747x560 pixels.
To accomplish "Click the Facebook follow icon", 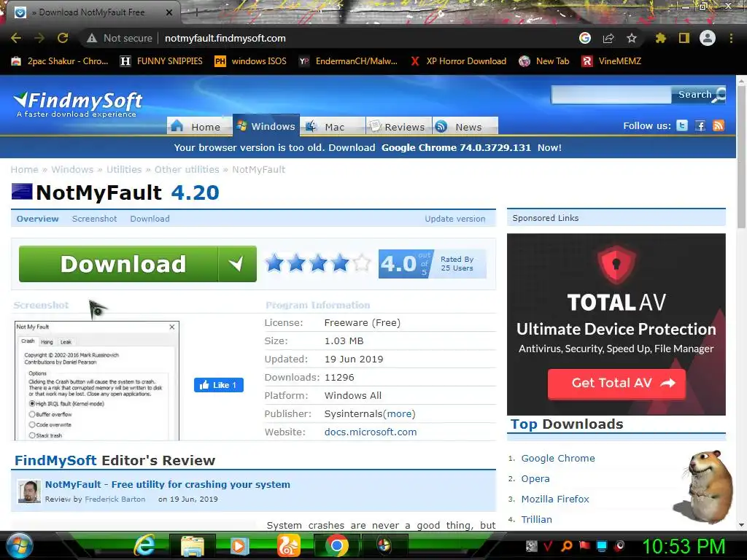I will tap(700, 125).
